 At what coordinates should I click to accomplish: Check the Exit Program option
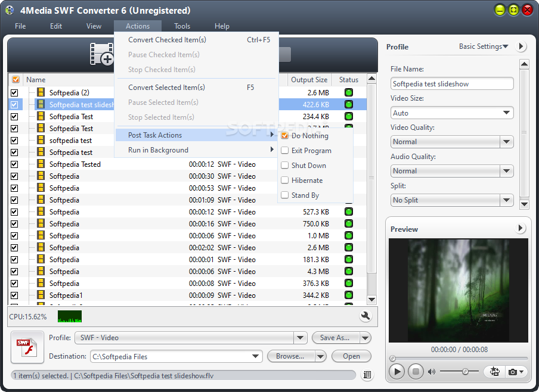click(284, 151)
